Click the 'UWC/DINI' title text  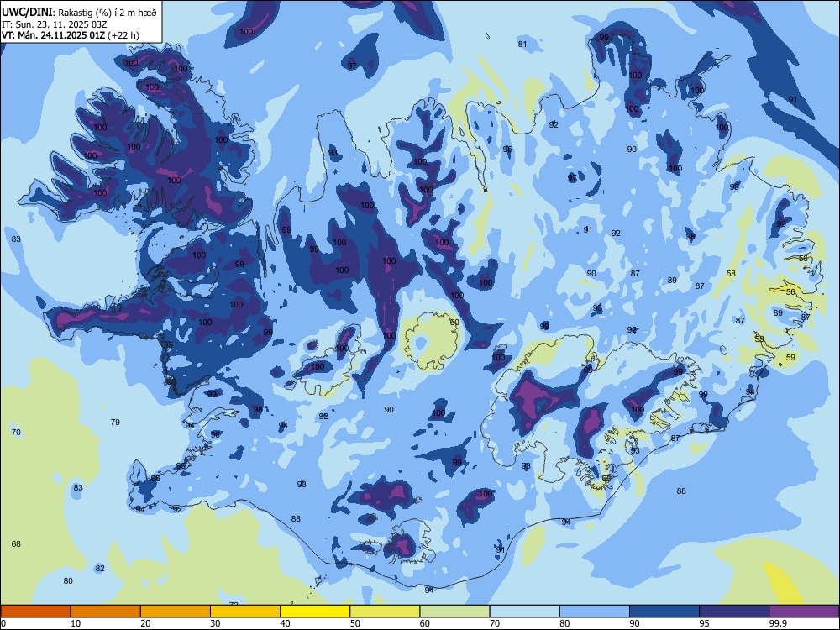click(x=27, y=12)
